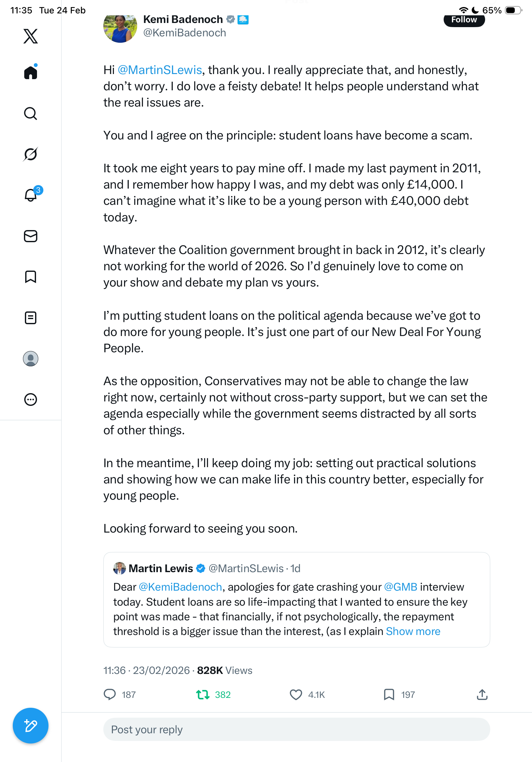The image size is (532, 762).
Task: Follow Kemi Badenoch
Action: (x=464, y=20)
